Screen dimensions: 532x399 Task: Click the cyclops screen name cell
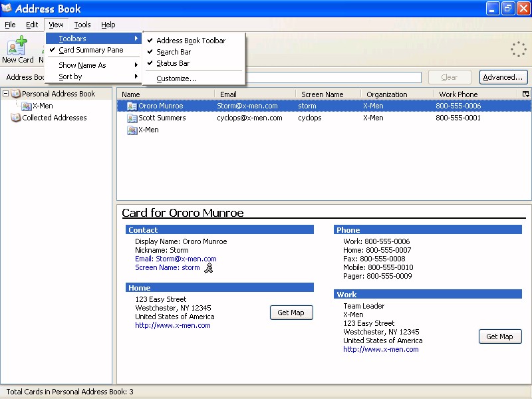[310, 118]
